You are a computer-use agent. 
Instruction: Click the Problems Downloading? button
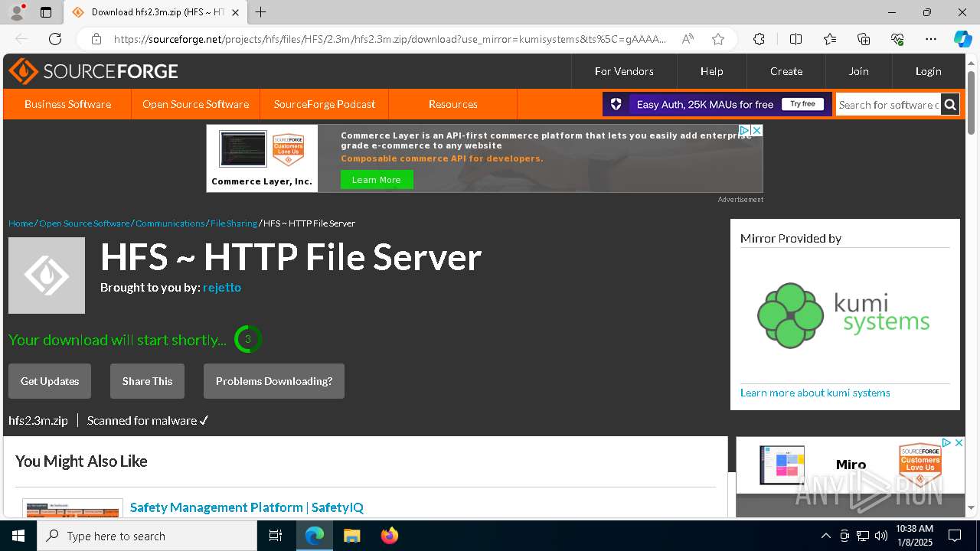coord(274,381)
